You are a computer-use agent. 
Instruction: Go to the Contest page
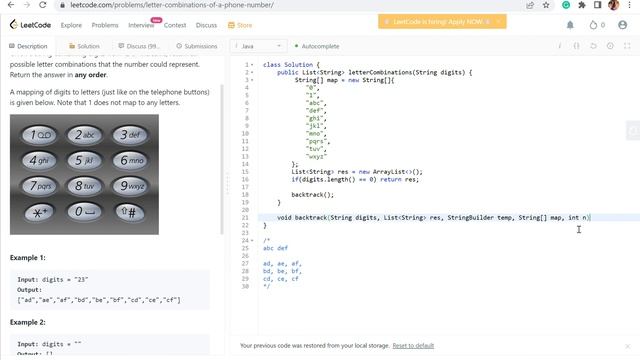pyautogui.click(x=175, y=25)
